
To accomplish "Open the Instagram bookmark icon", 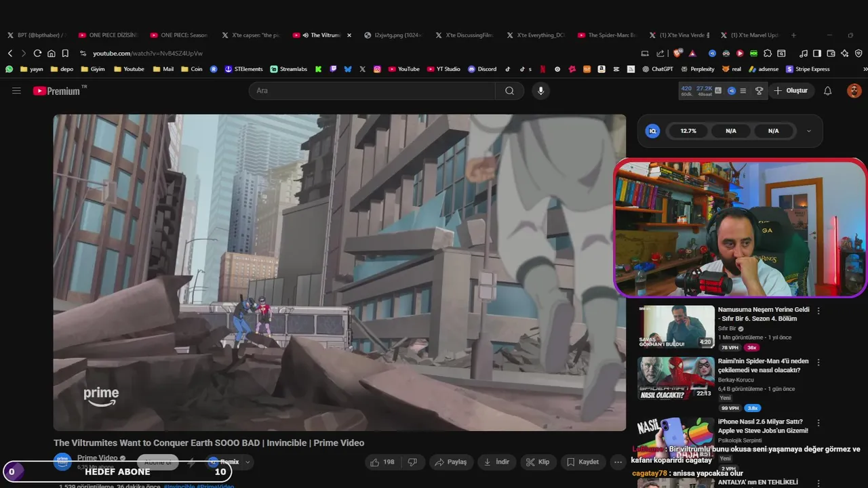I will tap(377, 69).
